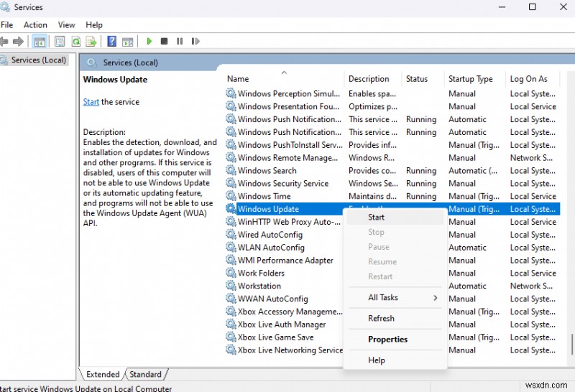This screenshot has height=392, width=575.
Task: Toggle Show/Hide Console Tree toolbar icon
Action: click(x=40, y=42)
